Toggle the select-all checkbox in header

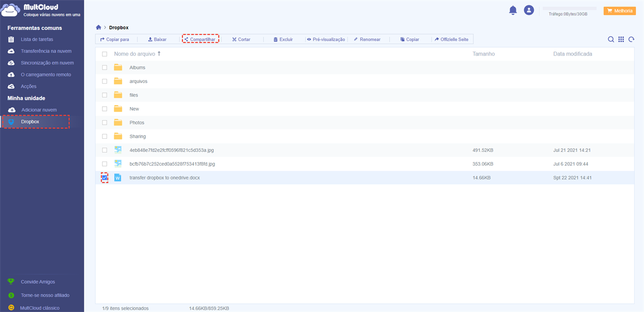coord(105,54)
